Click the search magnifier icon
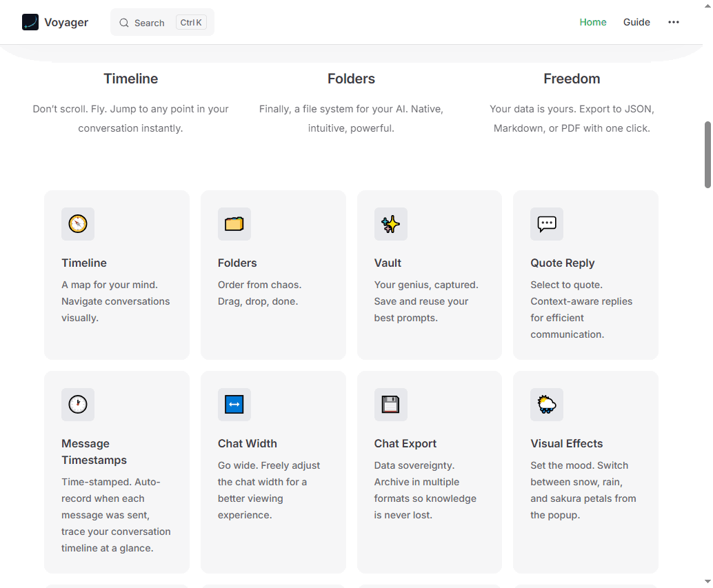Viewport: 713px width, 588px height. (x=124, y=23)
